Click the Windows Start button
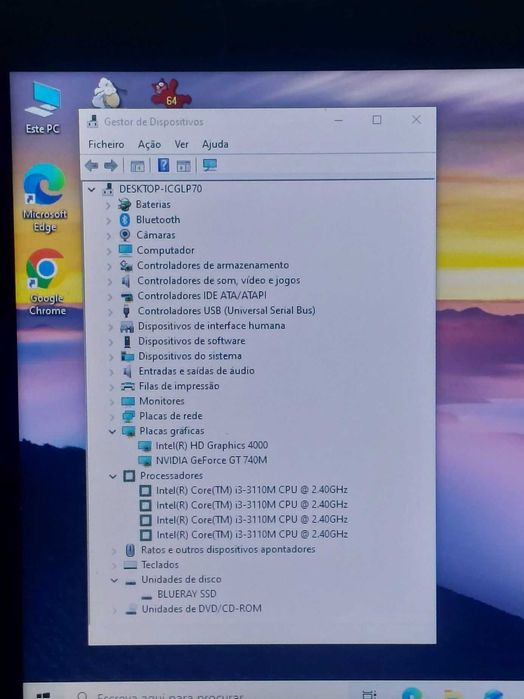Viewport: 524px width, 699px height. tap(43, 695)
